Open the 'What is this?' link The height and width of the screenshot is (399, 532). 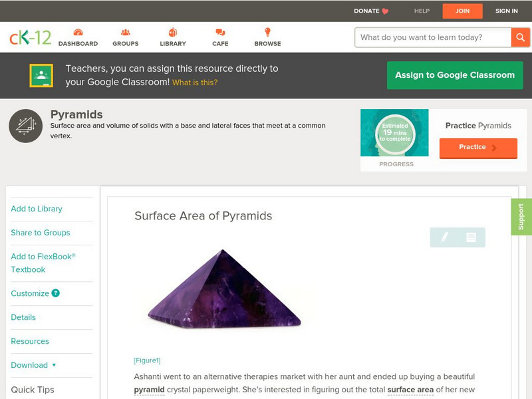tap(195, 82)
